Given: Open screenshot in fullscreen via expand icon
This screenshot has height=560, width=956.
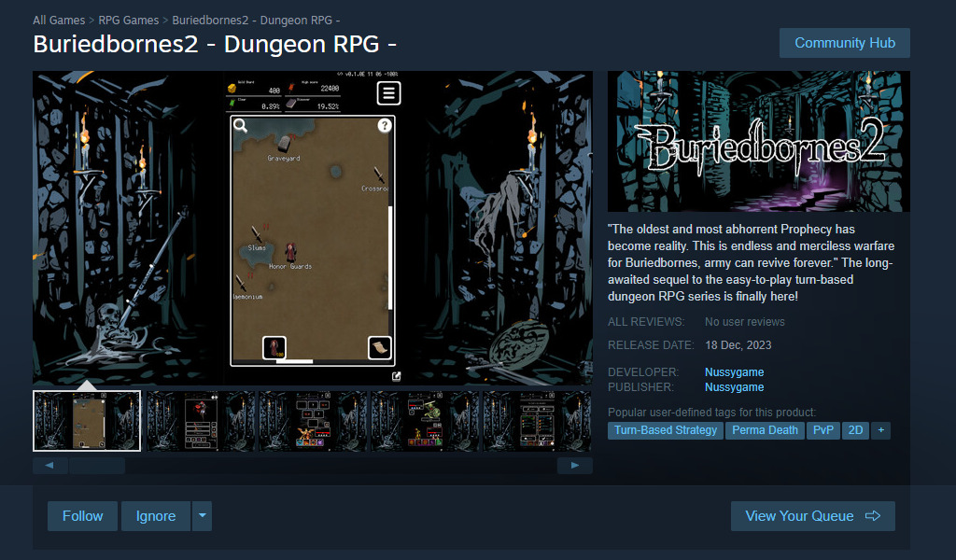Looking at the screenshot, I should (396, 376).
